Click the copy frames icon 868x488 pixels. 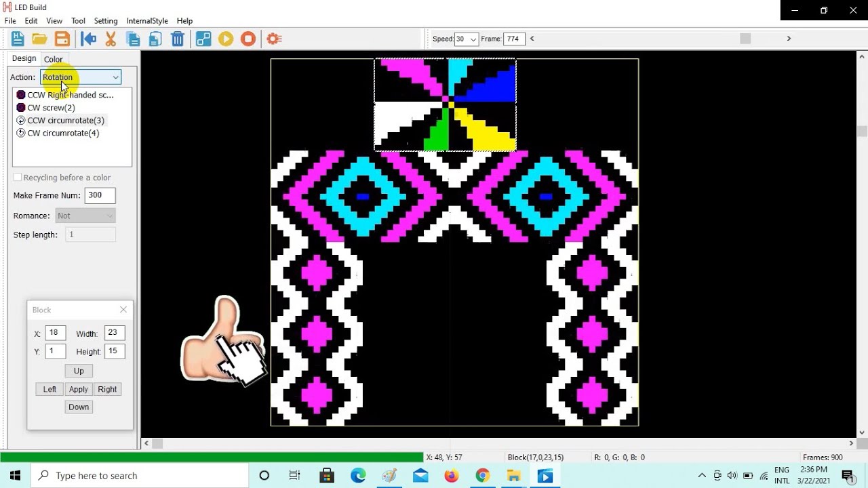pos(133,39)
